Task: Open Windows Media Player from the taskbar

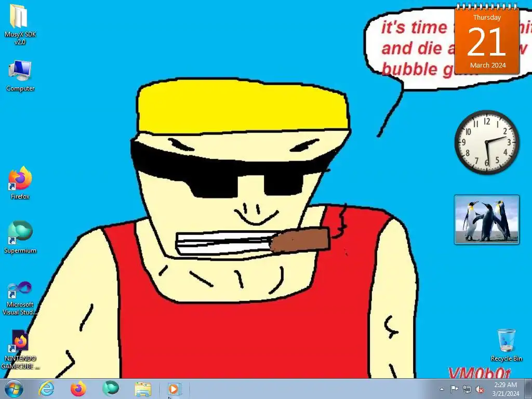Action: [174, 389]
